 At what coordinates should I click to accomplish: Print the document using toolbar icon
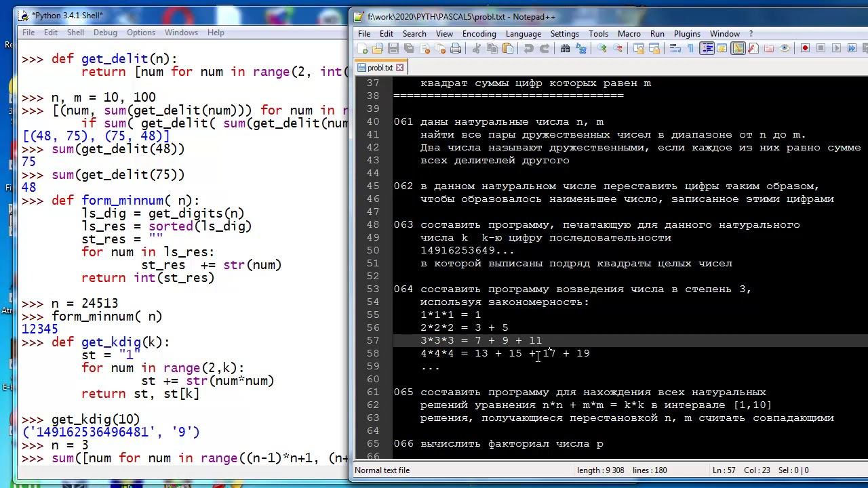tap(456, 48)
